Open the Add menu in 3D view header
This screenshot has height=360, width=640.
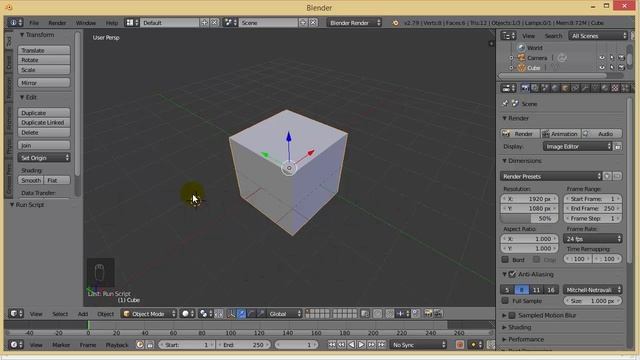83,314
